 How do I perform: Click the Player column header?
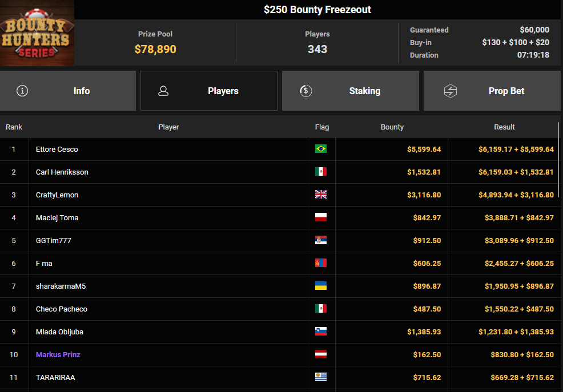[168, 127]
